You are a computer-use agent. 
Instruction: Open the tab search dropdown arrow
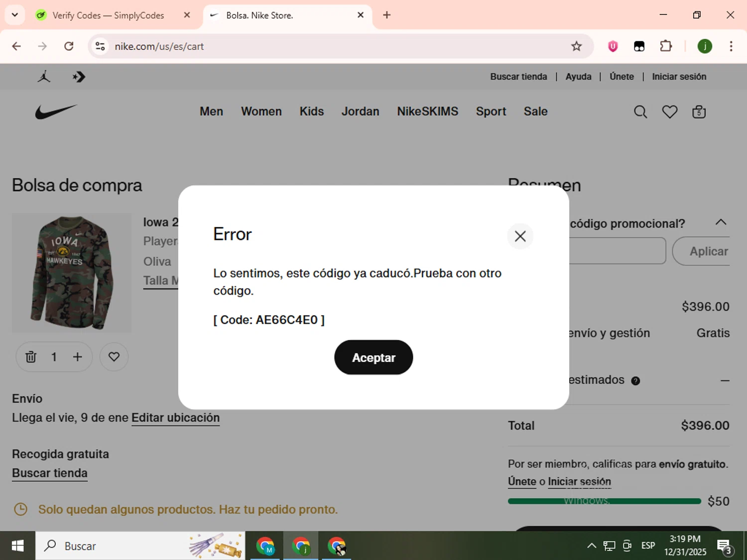(x=15, y=15)
